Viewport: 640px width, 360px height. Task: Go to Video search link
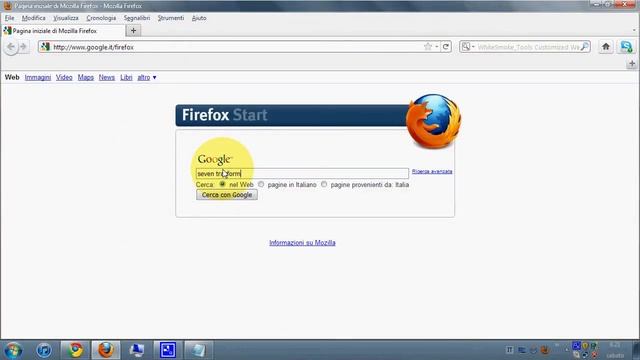coord(64,78)
